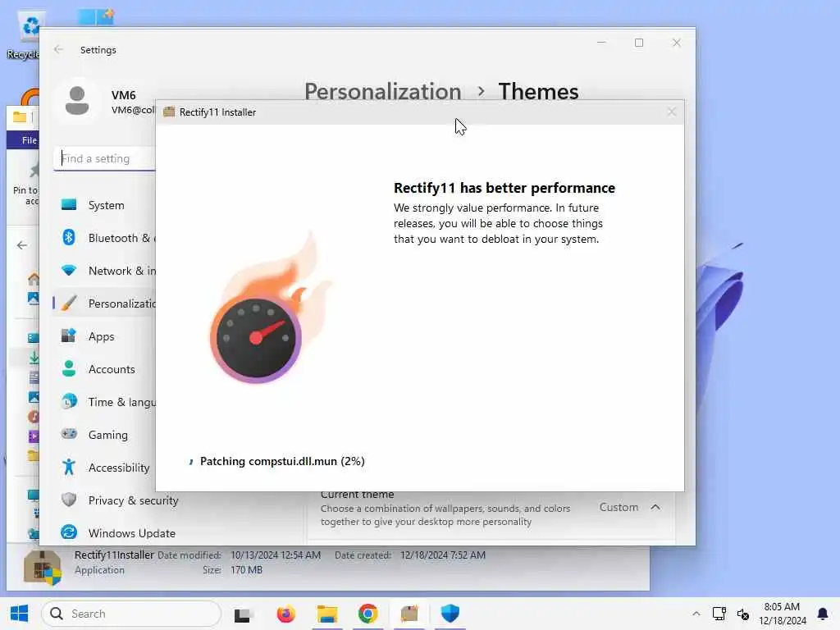Click the back arrow in Settings window
This screenshot has height=630, width=840.
58,49
